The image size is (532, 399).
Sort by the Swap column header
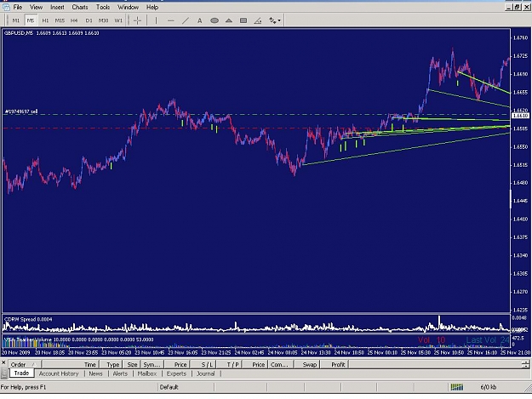(309, 365)
